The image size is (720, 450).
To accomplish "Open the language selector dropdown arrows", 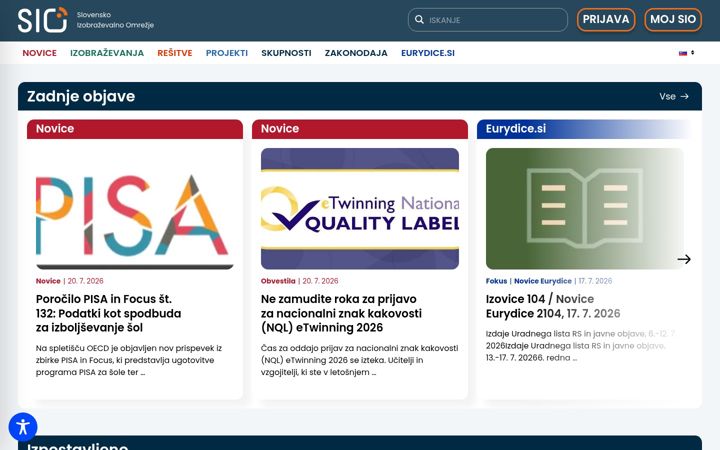I will coord(692,53).
